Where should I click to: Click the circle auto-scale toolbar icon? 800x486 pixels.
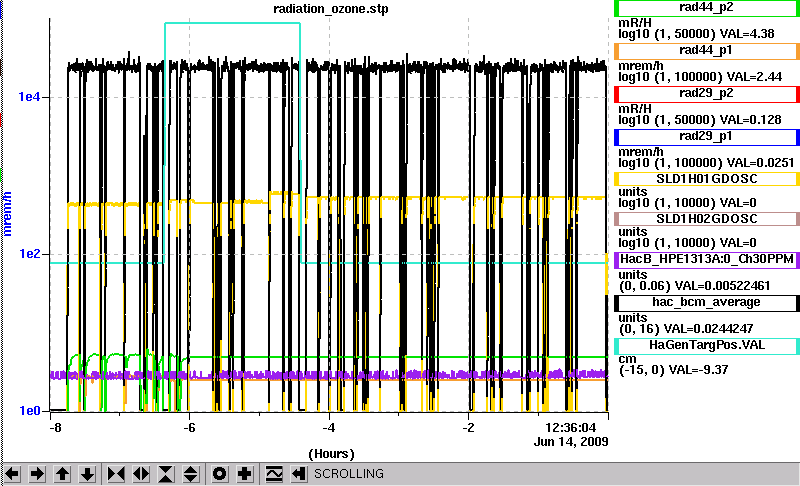(x=219, y=474)
